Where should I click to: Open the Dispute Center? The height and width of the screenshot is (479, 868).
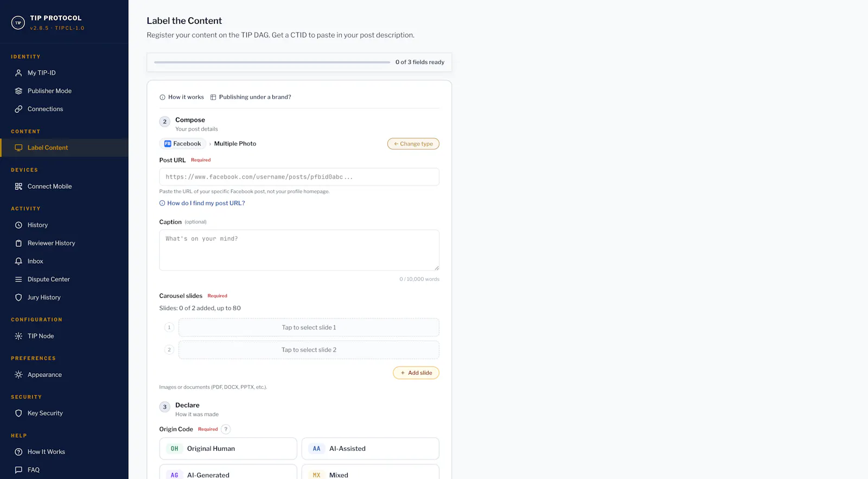tap(64, 279)
